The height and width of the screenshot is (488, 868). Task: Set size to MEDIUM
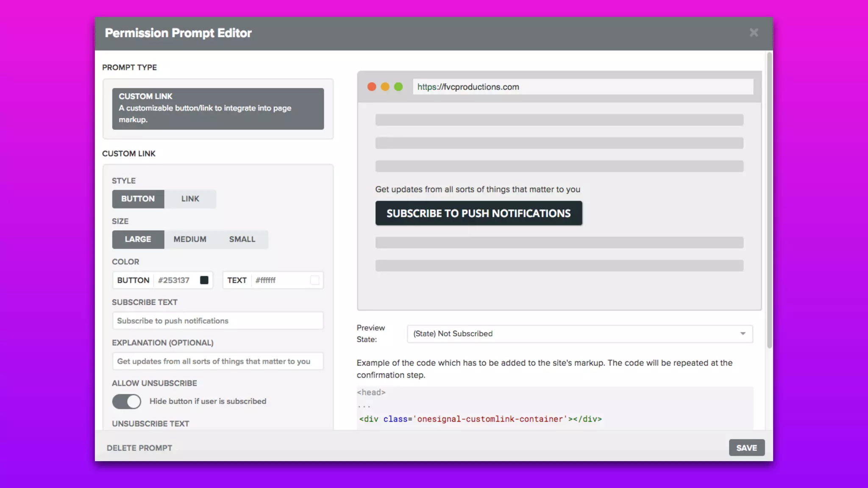(190, 239)
